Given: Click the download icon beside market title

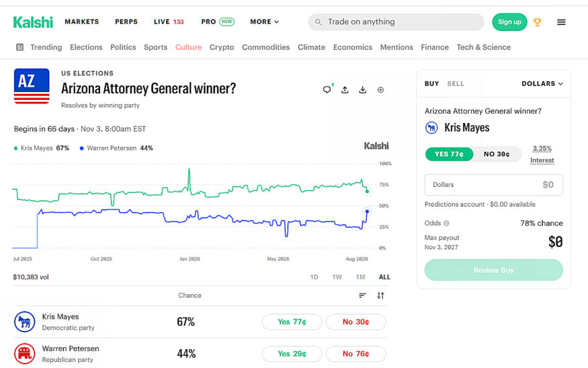Looking at the screenshot, I should [363, 89].
